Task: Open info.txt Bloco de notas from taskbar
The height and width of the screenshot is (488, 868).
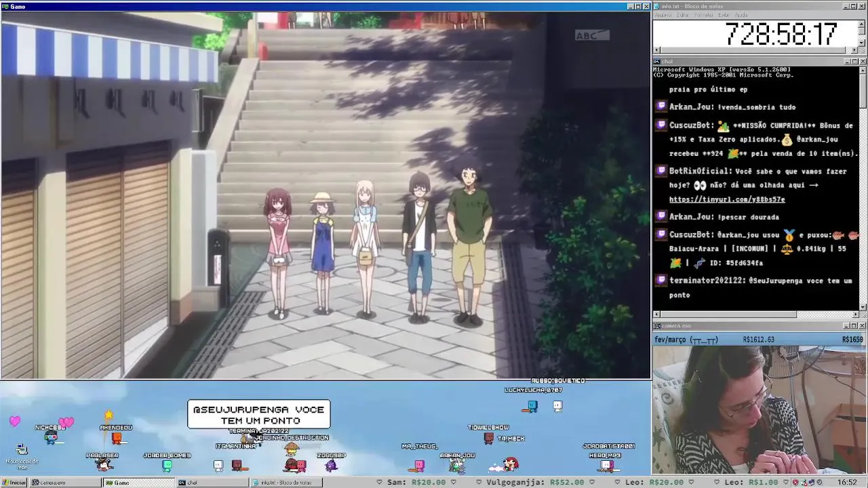Action: click(286, 483)
